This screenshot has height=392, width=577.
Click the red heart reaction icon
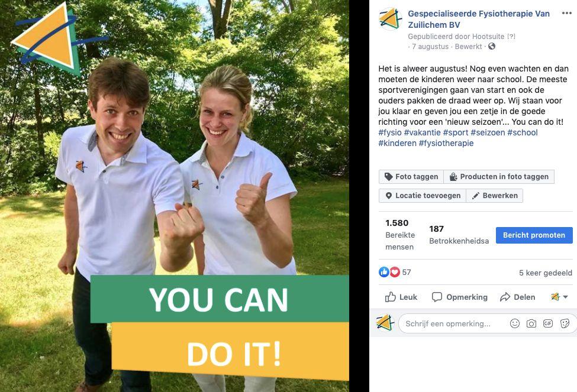395,272
